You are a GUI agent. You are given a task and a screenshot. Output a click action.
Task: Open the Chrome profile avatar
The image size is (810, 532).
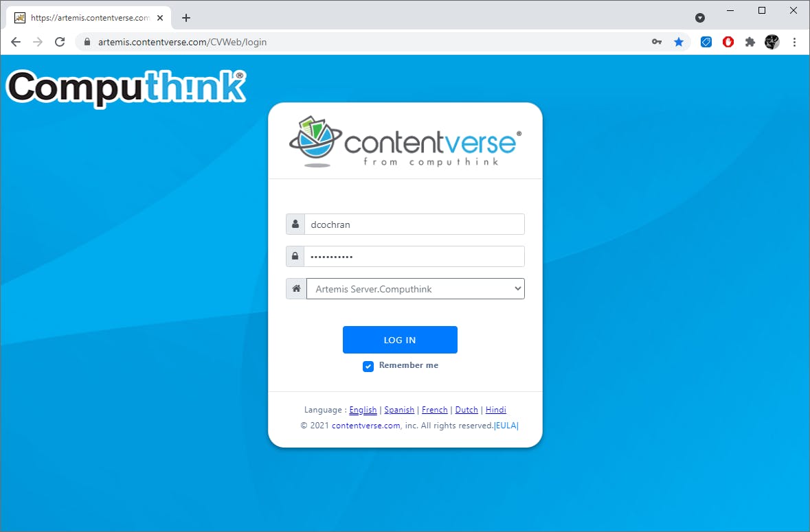772,42
